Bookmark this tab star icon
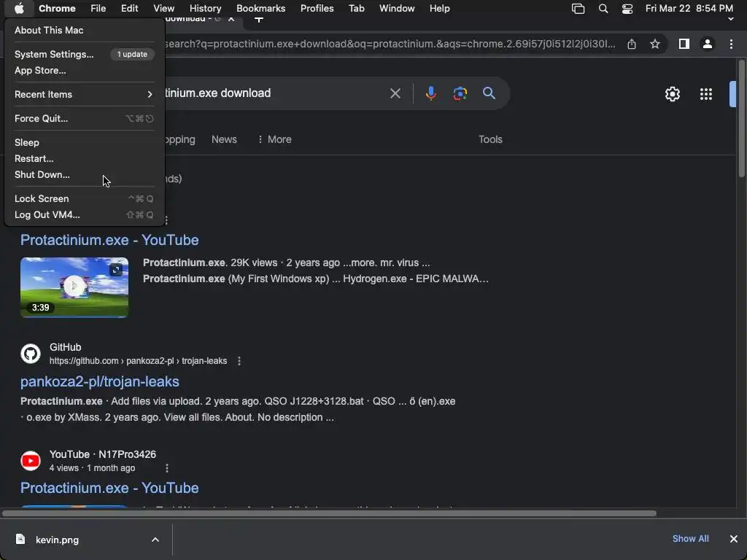The width and height of the screenshot is (747, 560). pos(655,44)
